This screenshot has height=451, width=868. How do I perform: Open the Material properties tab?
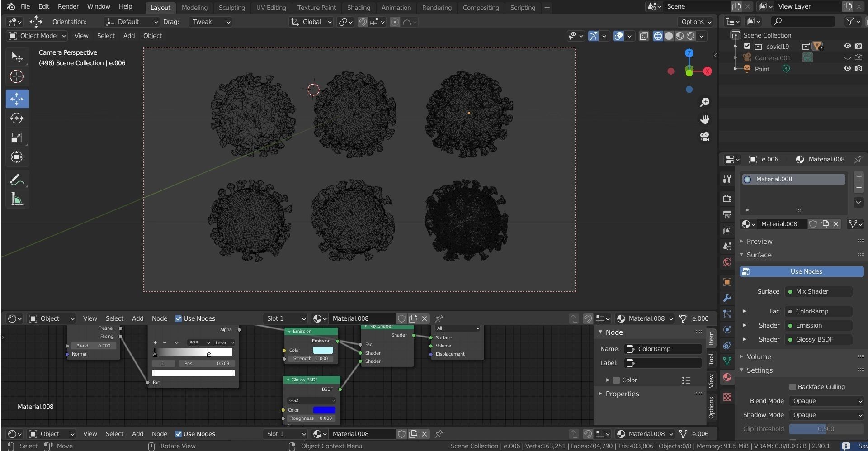coord(727,377)
